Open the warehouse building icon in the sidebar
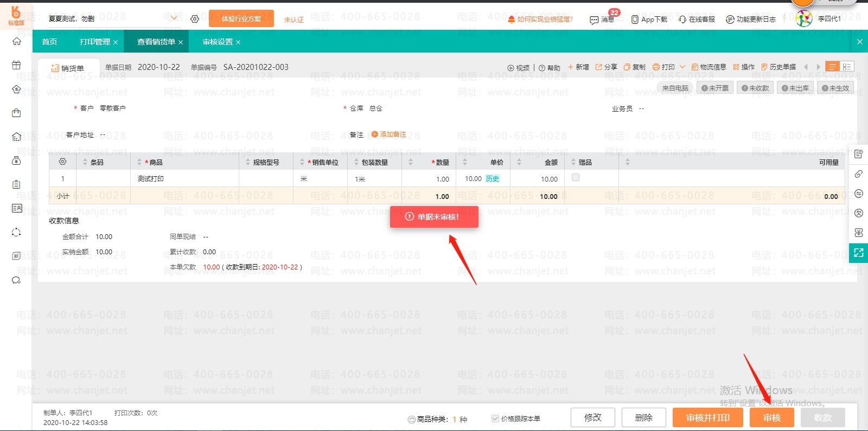Screen dimensions: 868x431 (16, 137)
